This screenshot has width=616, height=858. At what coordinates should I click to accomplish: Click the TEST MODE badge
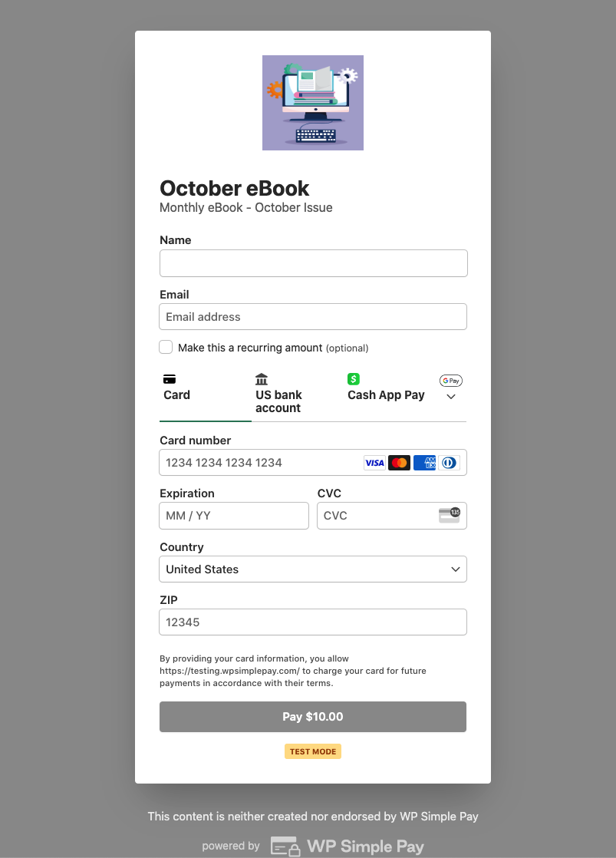point(312,751)
